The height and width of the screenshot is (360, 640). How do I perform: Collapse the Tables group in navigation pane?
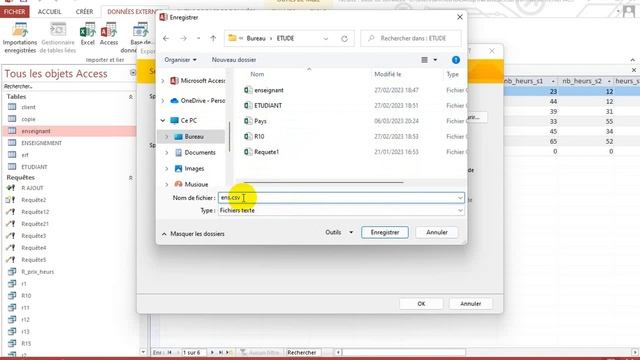(x=131, y=97)
